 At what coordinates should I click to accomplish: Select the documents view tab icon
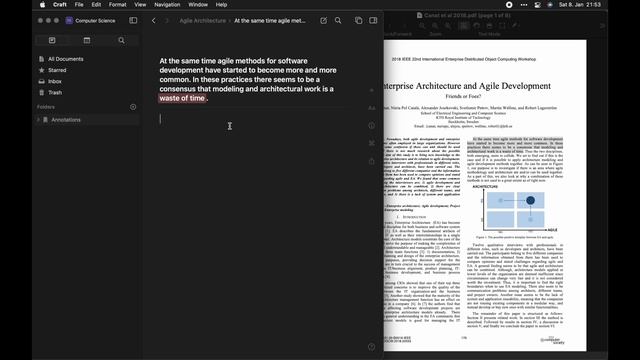point(52,40)
